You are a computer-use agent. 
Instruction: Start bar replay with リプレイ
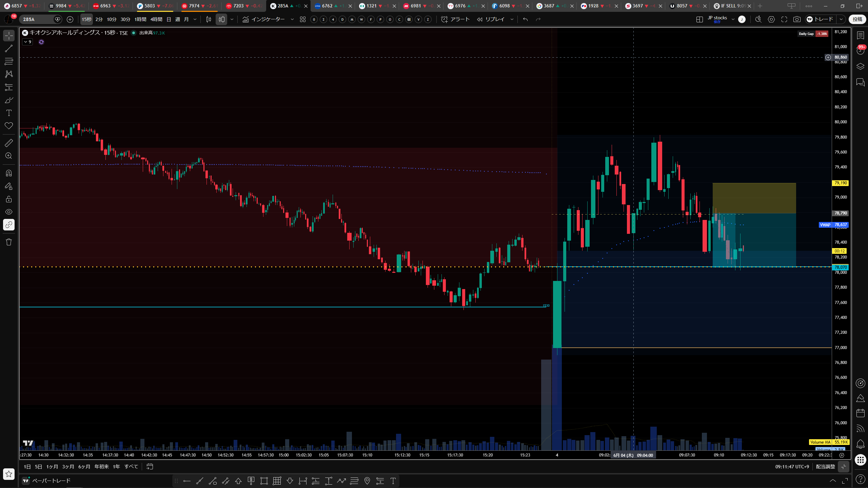[491, 19]
